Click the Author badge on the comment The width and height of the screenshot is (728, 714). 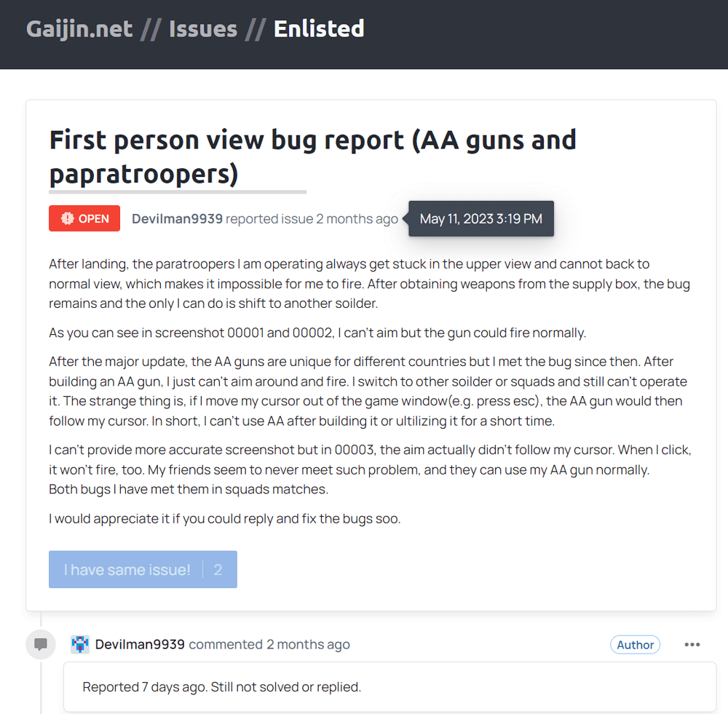point(635,644)
